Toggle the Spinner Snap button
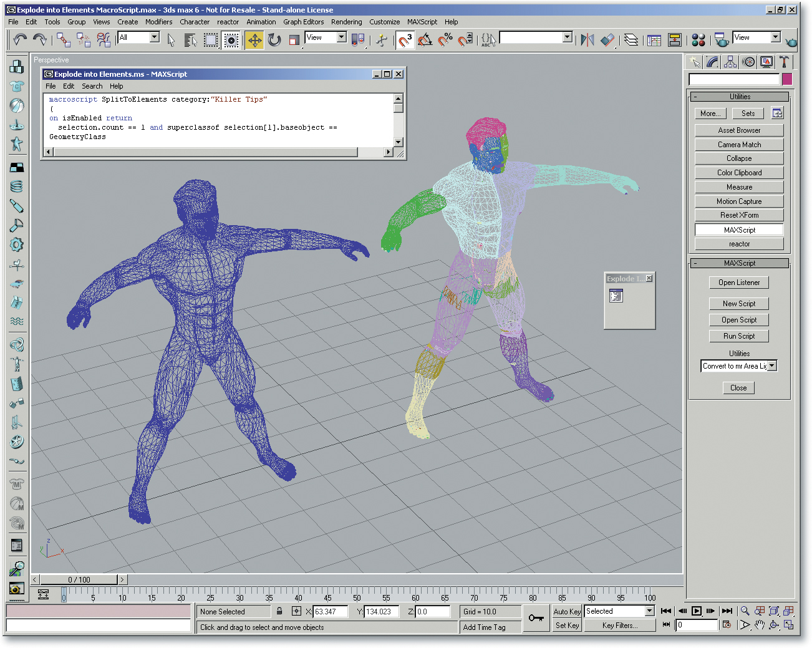The image size is (812, 648). pyautogui.click(x=465, y=40)
